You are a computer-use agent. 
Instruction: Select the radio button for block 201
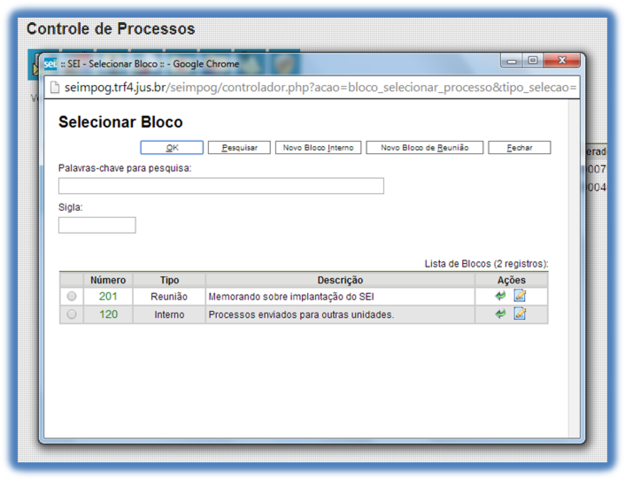click(71, 297)
